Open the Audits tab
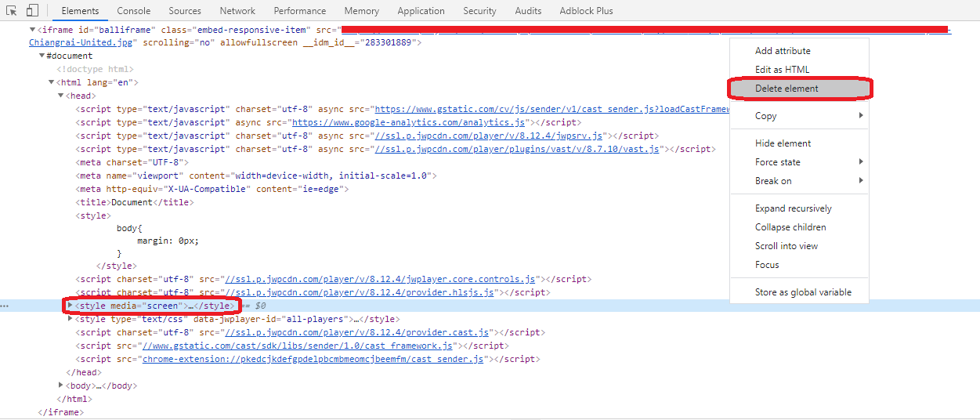The image size is (980, 420). click(x=528, y=11)
